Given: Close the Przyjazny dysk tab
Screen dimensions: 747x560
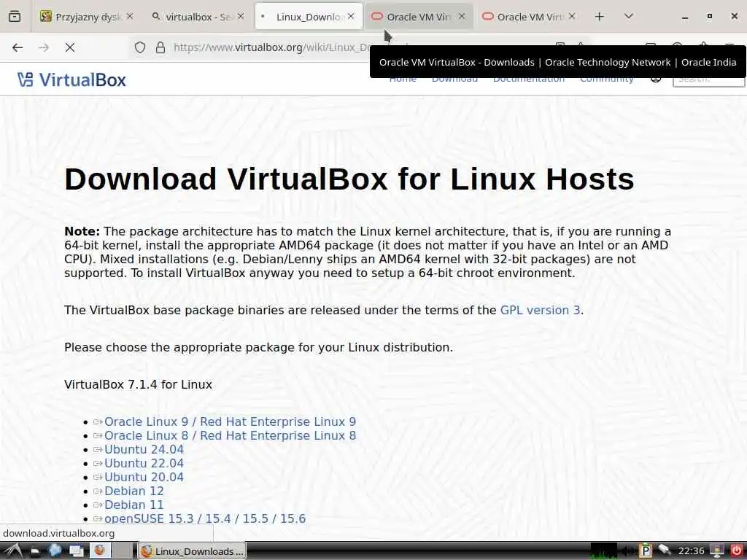Looking at the screenshot, I should (x=130, y=16).
